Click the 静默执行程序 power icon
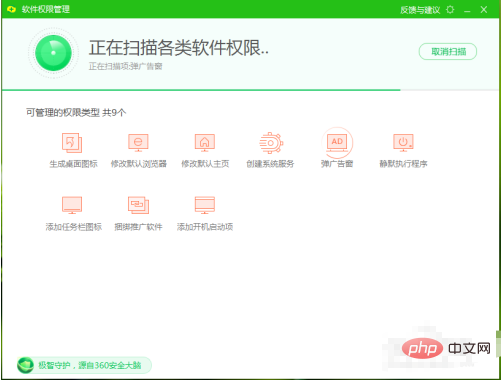 (x=403, y=143)
